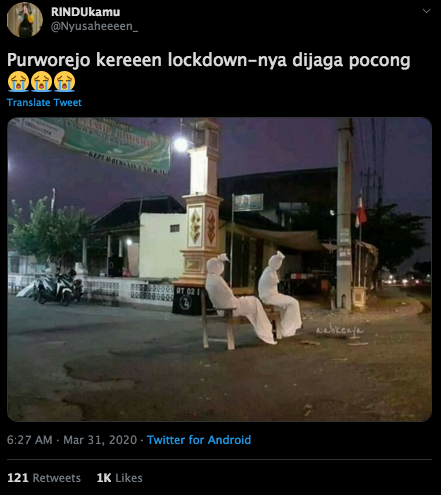Select the middle crying emoji
This screenshot has width=441, height=495.
click(41, 81)
